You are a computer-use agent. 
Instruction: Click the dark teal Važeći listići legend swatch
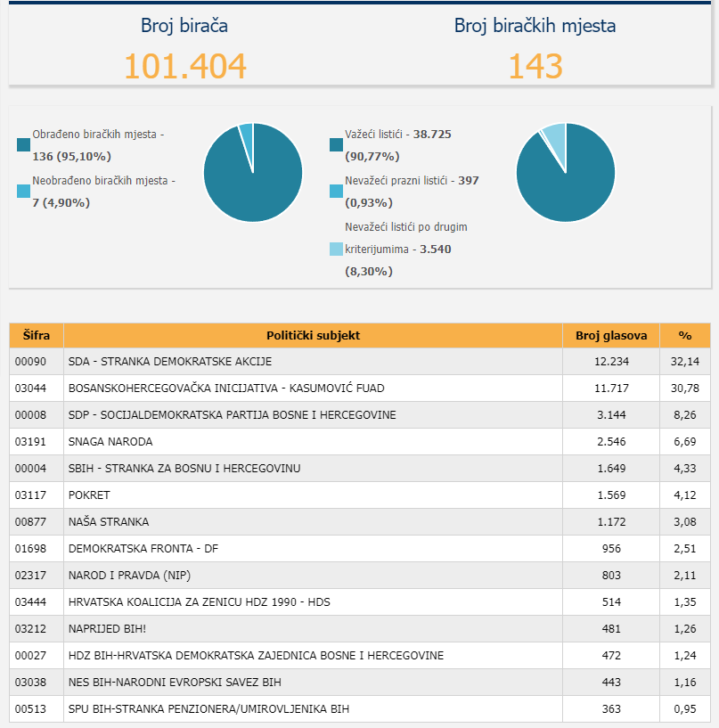click(336, 144)
